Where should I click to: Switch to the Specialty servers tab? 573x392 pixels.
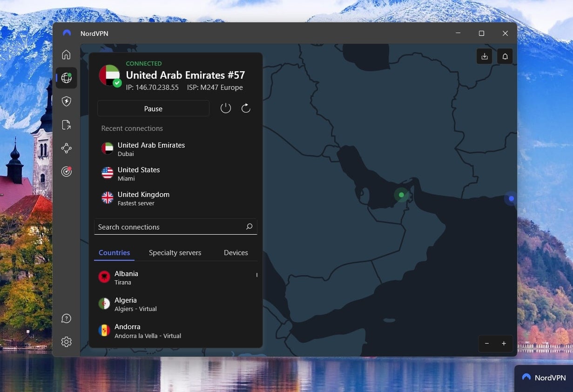[x=175, y=252]
